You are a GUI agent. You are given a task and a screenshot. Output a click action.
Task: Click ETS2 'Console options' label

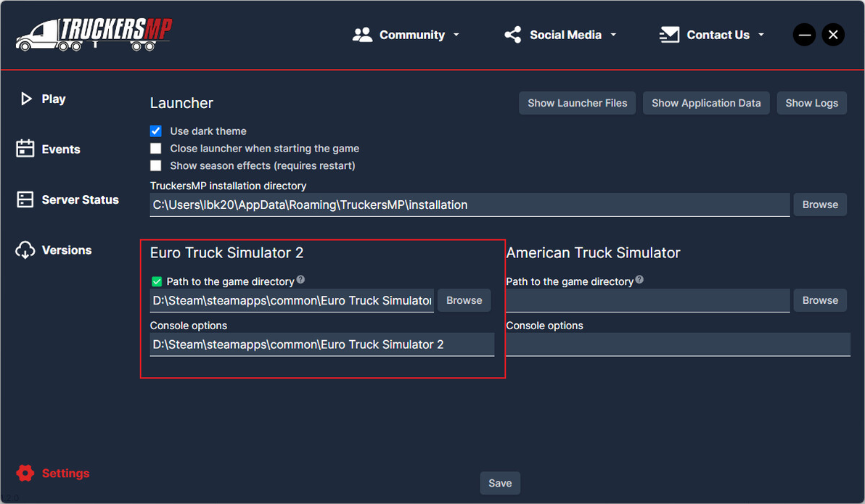point(189,326)
